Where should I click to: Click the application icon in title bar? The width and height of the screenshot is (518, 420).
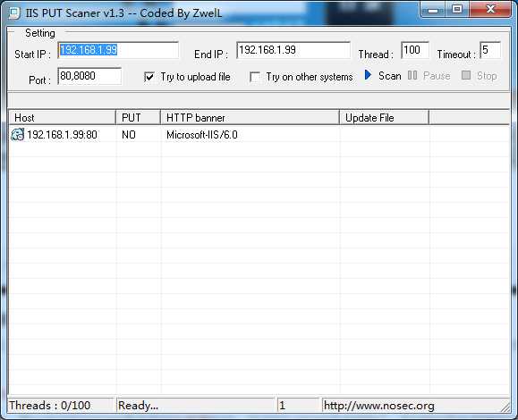tap(14, 13)
